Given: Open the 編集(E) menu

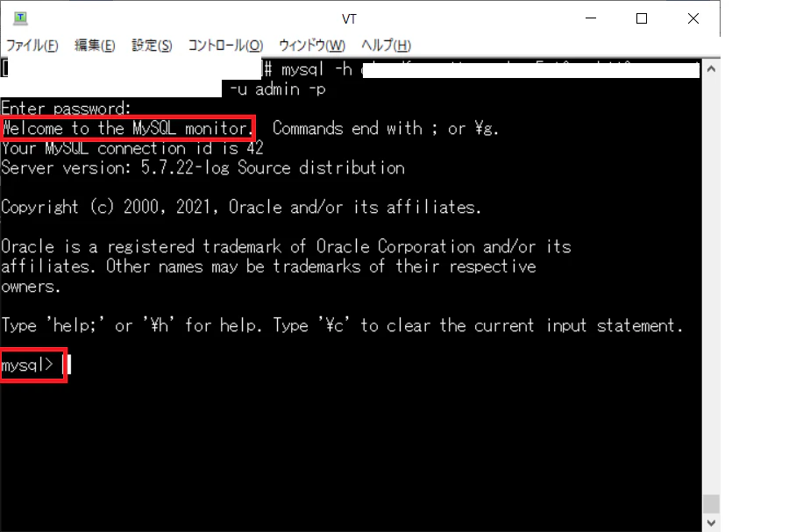Looking at the screenshot, I should click(95, 46).
